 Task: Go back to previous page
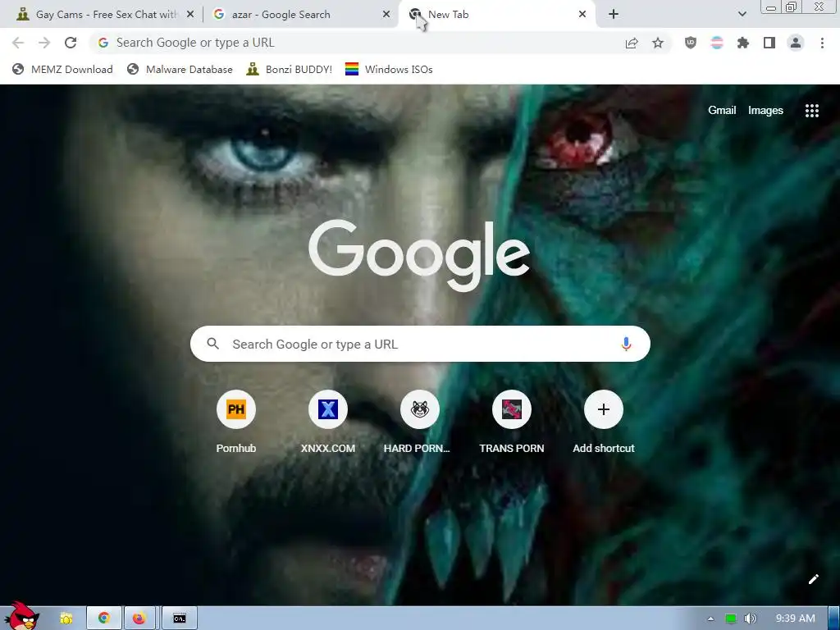pos(18,43)
